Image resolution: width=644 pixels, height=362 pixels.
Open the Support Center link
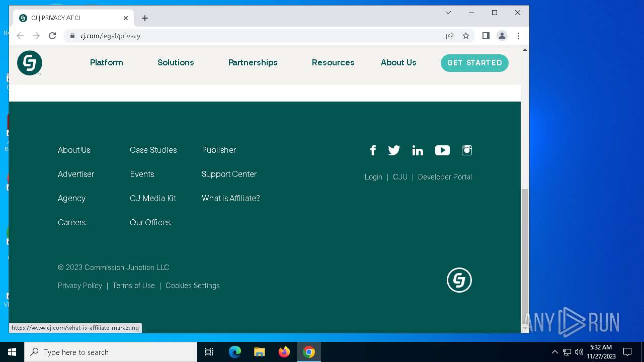tap(229, 174)
